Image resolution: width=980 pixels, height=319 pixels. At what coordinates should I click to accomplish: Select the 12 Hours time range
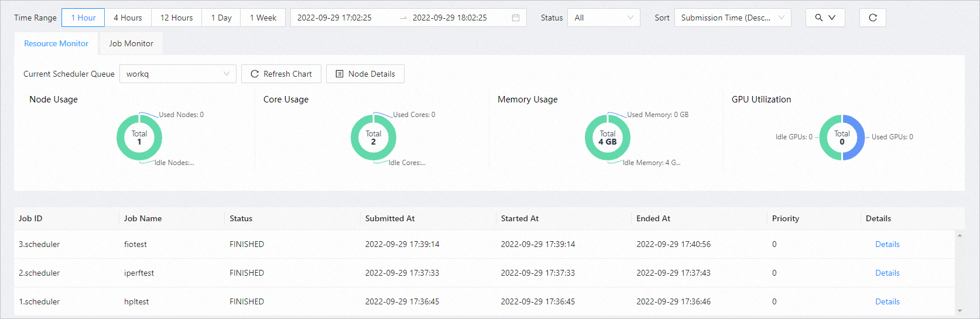pos(177,18)
